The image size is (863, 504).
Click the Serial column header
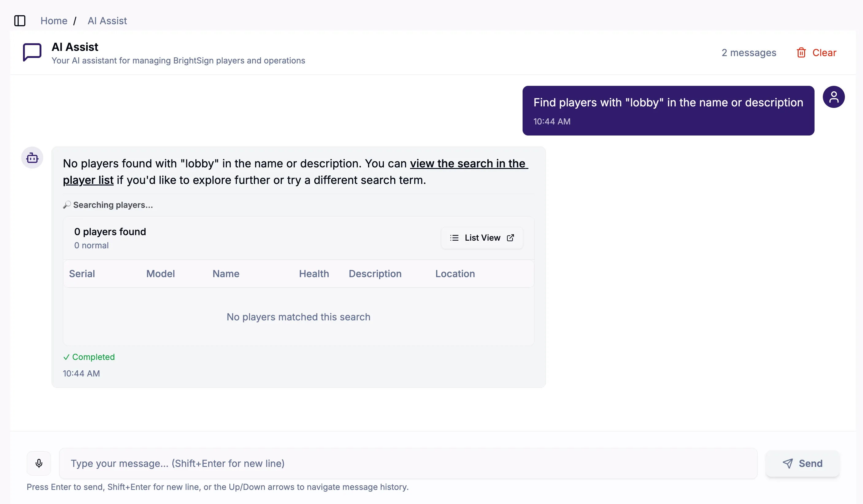tap(82, 273)
